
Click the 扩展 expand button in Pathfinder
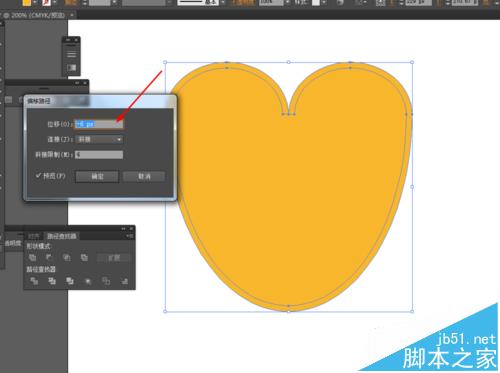coord(114,258)
